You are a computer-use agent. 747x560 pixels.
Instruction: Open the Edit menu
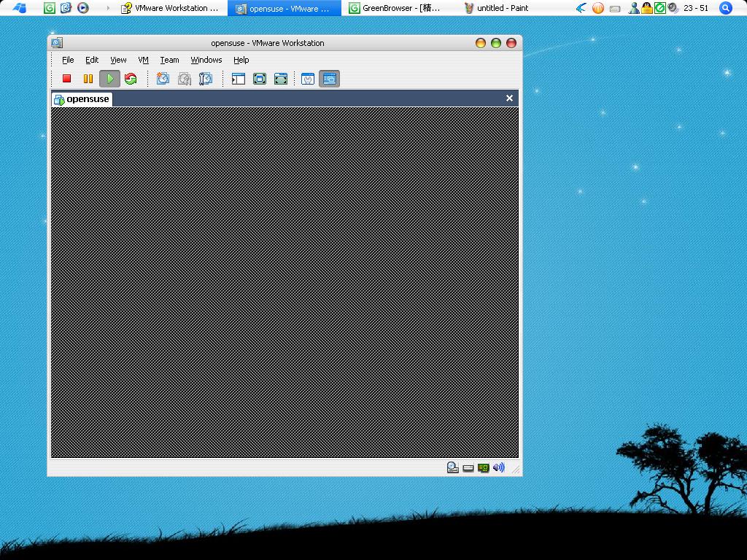coord(92,60)
